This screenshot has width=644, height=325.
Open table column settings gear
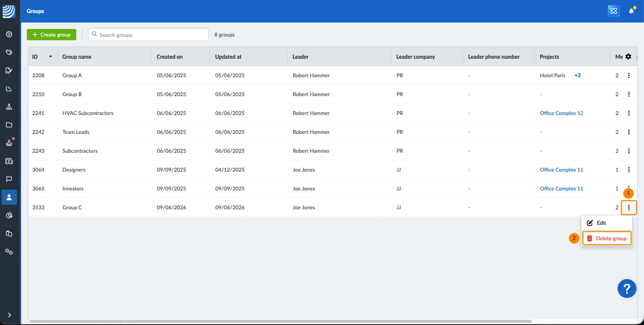coord(628,57)
